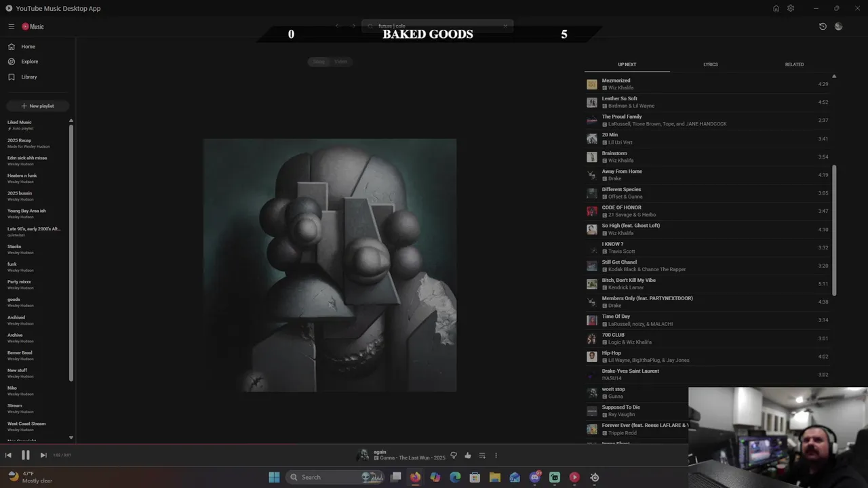Screen dimensions: 868x488
Task: Open the Party mixxx playlist
Action: pos(35,285)
